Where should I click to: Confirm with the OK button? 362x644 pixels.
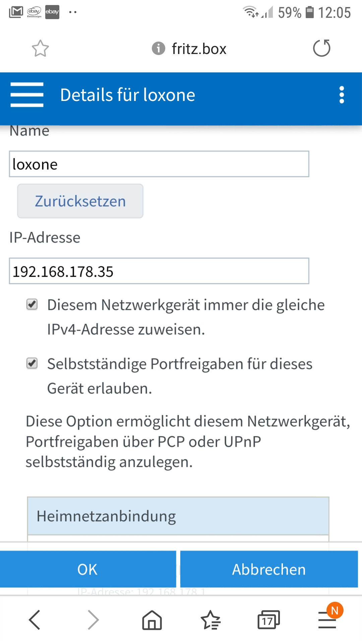(x=88, y=569)
